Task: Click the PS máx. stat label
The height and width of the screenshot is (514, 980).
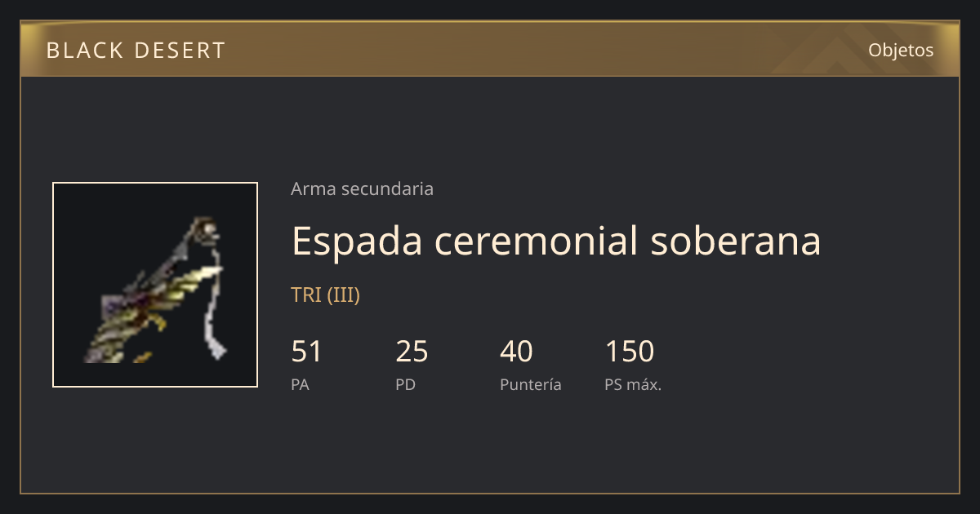Action: click(x=633, y=384)
